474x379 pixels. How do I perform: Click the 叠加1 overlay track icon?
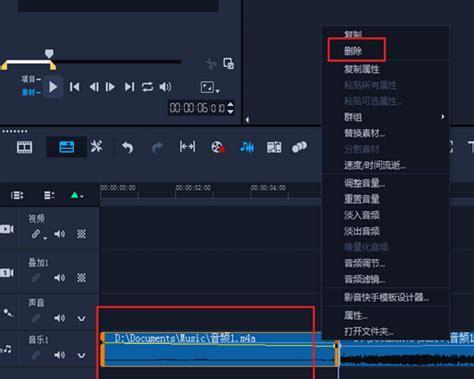coord(7,273)
